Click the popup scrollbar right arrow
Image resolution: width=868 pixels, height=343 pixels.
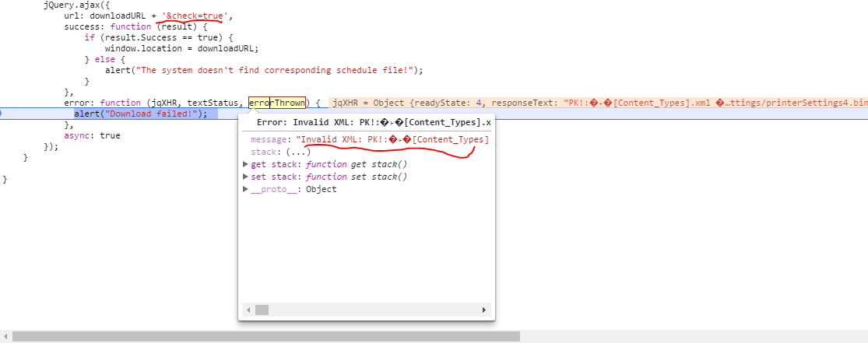[486, 310]
